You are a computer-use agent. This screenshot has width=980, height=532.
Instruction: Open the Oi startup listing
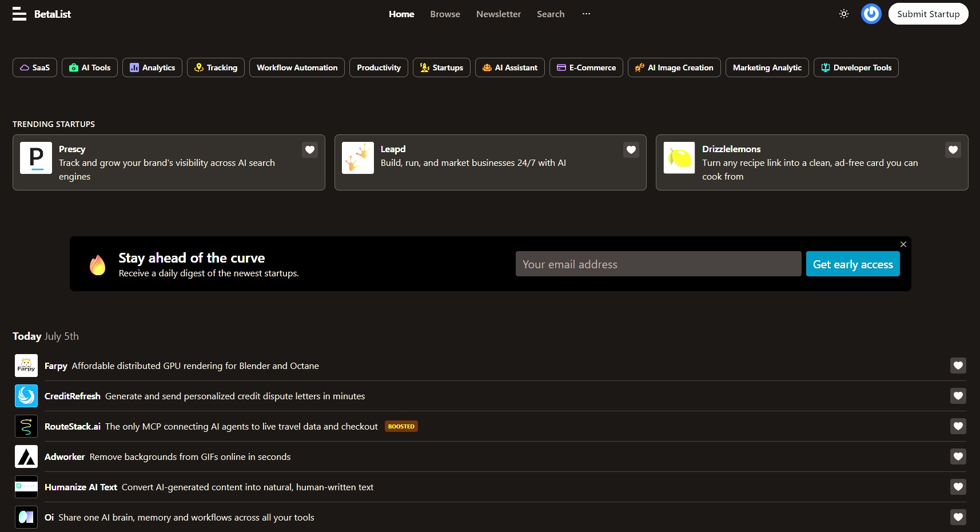point(49,518)
